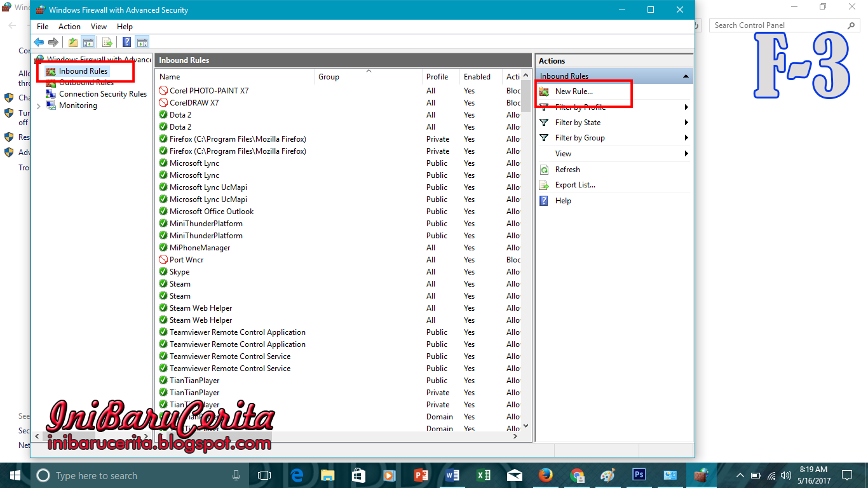Click New Rule... in the Actions pane

click(574, 91)
